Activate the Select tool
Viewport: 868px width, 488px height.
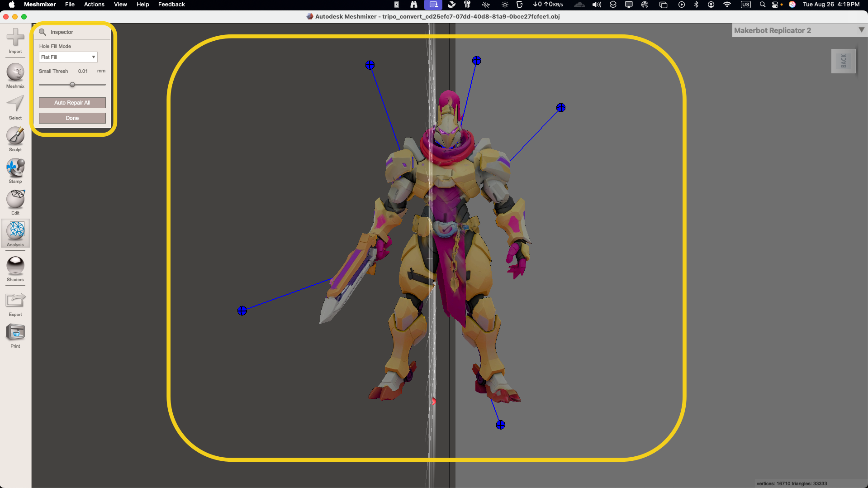pyautogui.click(x=15, y=108)
